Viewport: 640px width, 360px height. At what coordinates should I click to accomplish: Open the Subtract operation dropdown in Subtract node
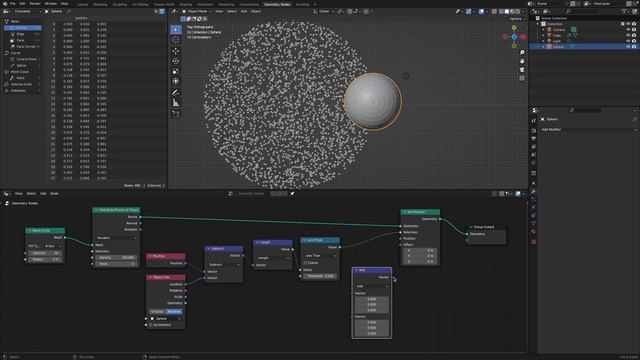224,264
